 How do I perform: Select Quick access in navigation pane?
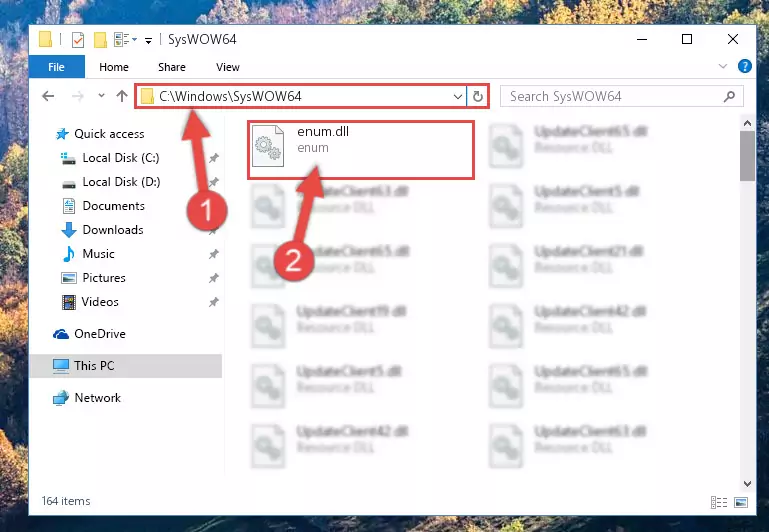pos(109,134)
